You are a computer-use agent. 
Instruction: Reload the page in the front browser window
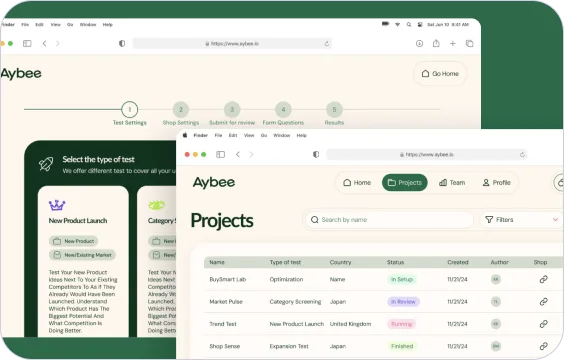(522, 155)
